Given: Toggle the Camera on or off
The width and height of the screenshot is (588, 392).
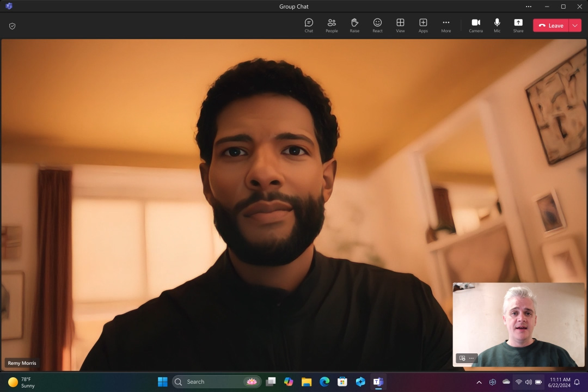Looking at the screenshot, I should pos(475,25).
